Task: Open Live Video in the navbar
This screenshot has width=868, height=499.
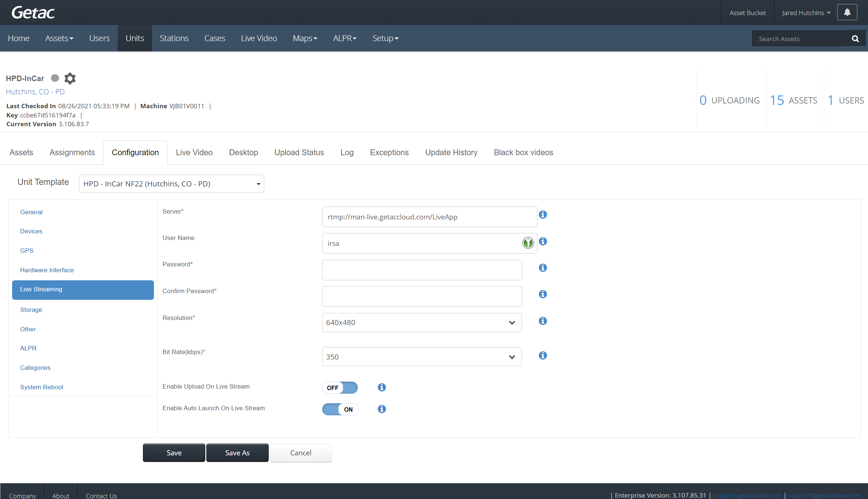Action: [259, 38]
